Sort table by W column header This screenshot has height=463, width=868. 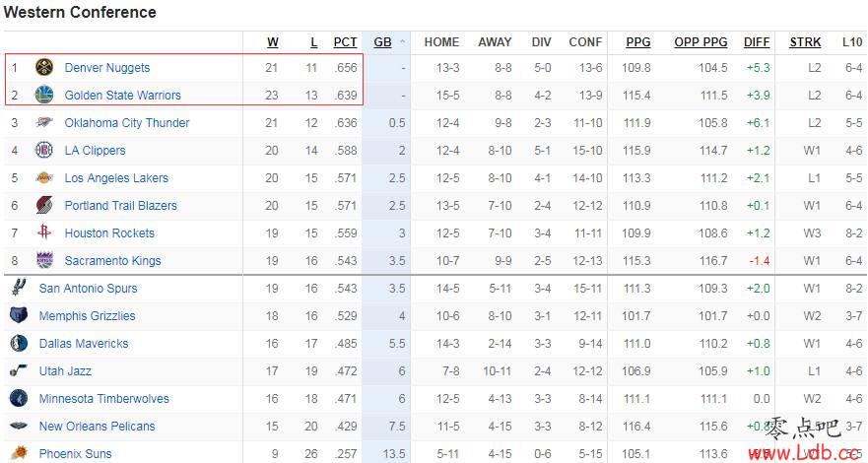[273, 42]
